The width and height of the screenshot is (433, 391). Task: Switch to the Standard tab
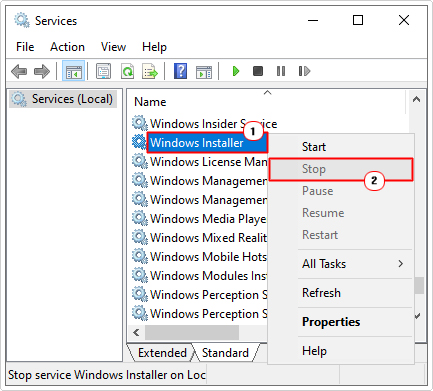pos(225,353)
